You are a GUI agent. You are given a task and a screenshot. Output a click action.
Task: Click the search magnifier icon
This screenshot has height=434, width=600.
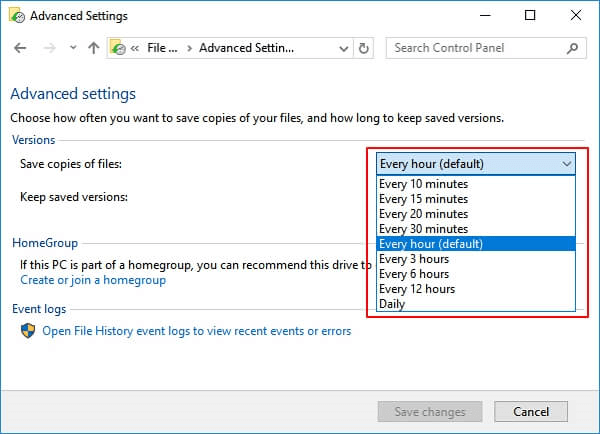573,48
